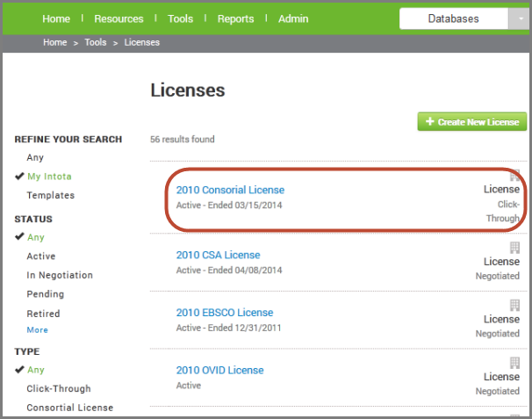Select Any under the Type filter
This screenshot has width=532, height=419.
pyautogui.click(x=36, y=370)
